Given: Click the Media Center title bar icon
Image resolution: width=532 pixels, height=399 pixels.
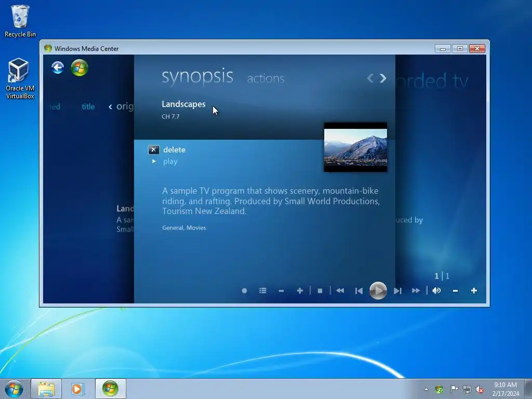Looking at the screenshot, I should [x=48, y=48].
